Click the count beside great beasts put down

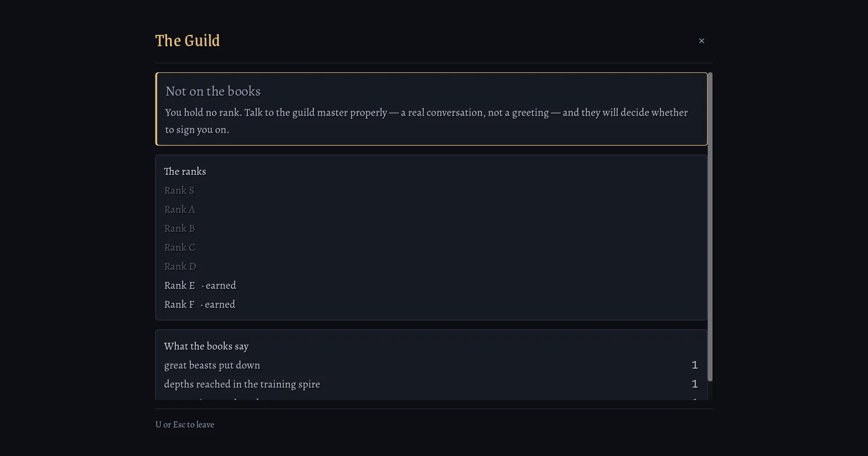[x=694, y=365]
